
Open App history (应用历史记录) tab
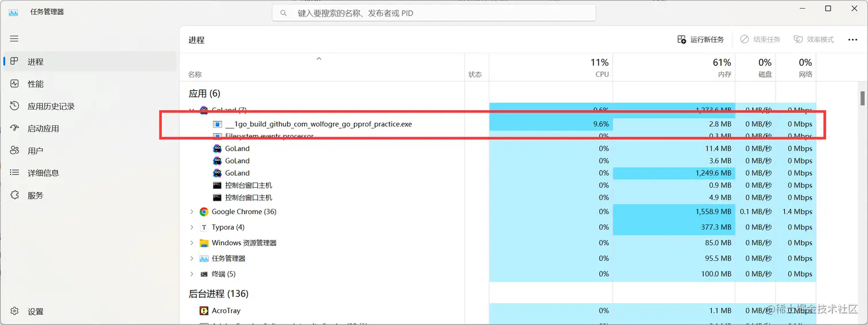pyautogui.click(x=90, y=106)
